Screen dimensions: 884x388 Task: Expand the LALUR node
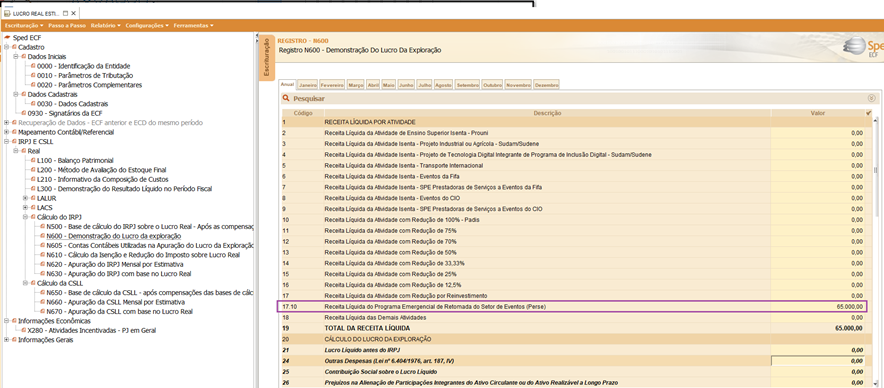tap(25, 199)
